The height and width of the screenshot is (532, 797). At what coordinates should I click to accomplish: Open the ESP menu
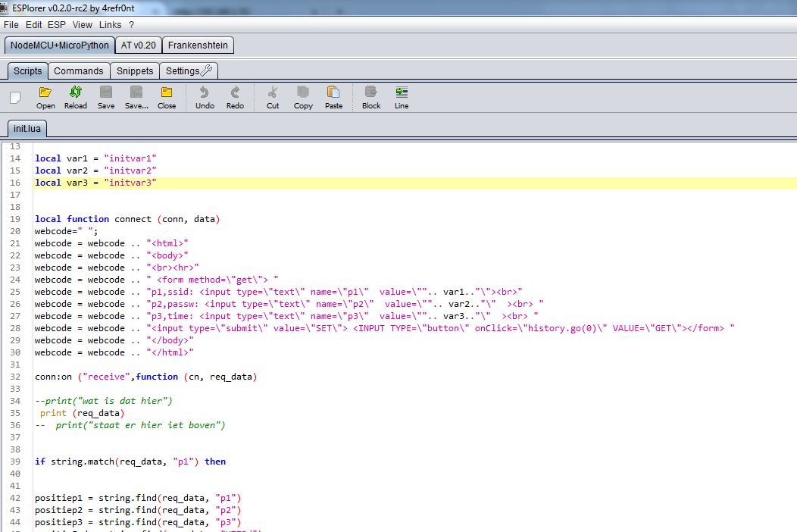coord(56,25)
